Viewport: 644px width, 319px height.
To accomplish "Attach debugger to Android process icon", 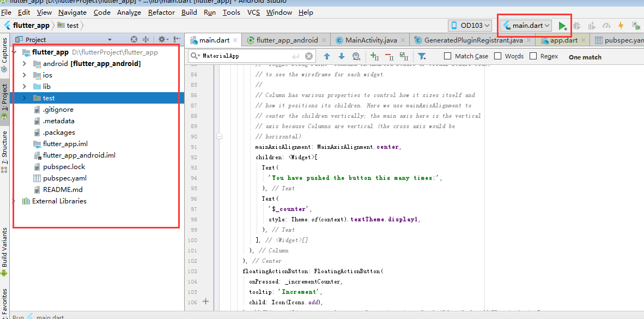I will tap(636, 26).
